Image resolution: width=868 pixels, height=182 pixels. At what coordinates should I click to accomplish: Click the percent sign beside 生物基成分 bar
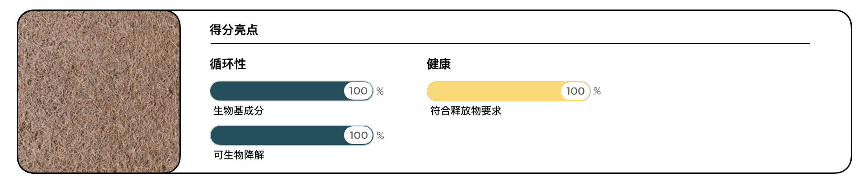tap(380, 91)
